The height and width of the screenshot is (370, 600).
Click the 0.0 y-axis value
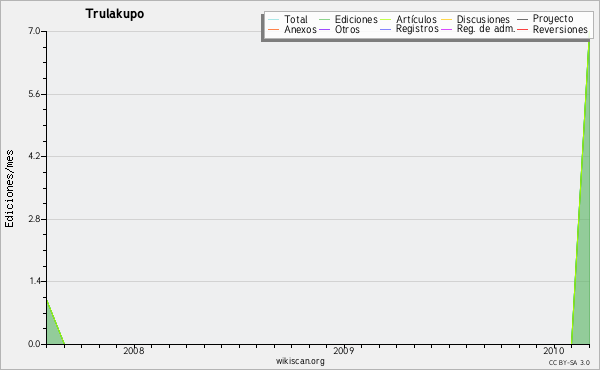point(34,344)
